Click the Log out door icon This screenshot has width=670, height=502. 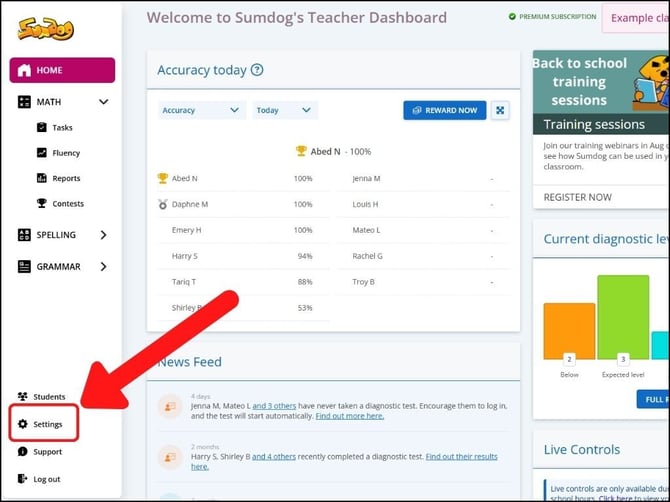coord(22,479)
